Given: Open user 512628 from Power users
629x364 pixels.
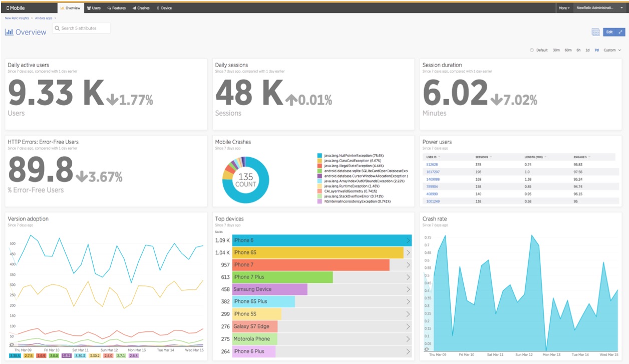Looking at the screenshot, I should point(432,164).
